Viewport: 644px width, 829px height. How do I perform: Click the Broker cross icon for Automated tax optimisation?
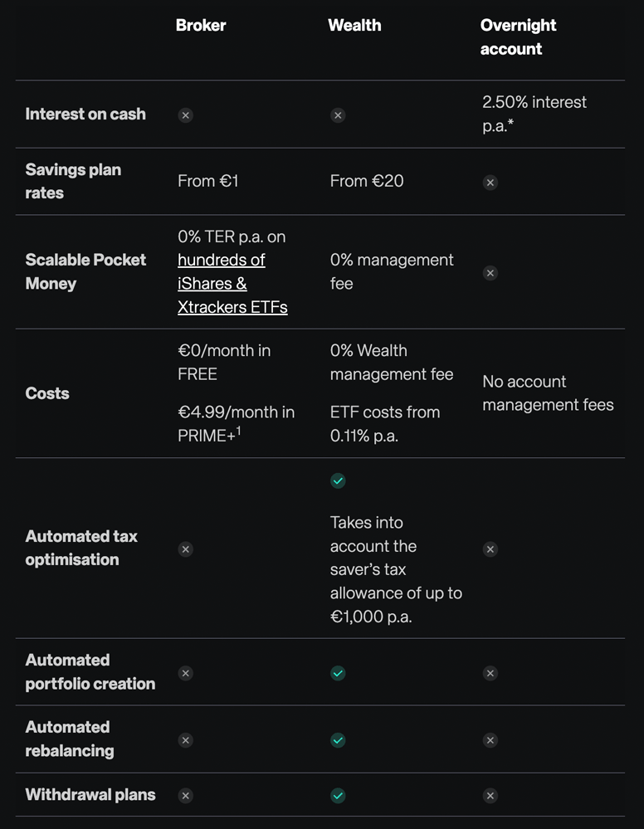[186, 549]
